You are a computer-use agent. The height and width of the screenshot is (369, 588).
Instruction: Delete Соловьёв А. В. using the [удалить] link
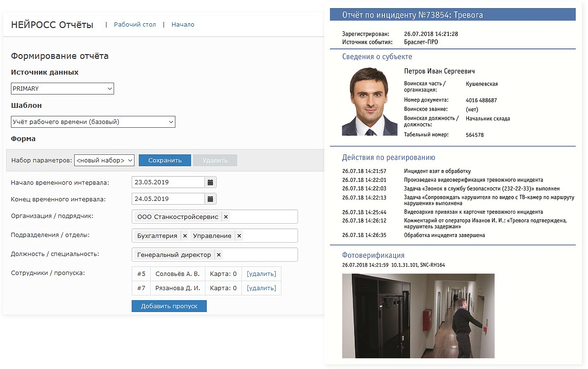click(x=261, y=274)
